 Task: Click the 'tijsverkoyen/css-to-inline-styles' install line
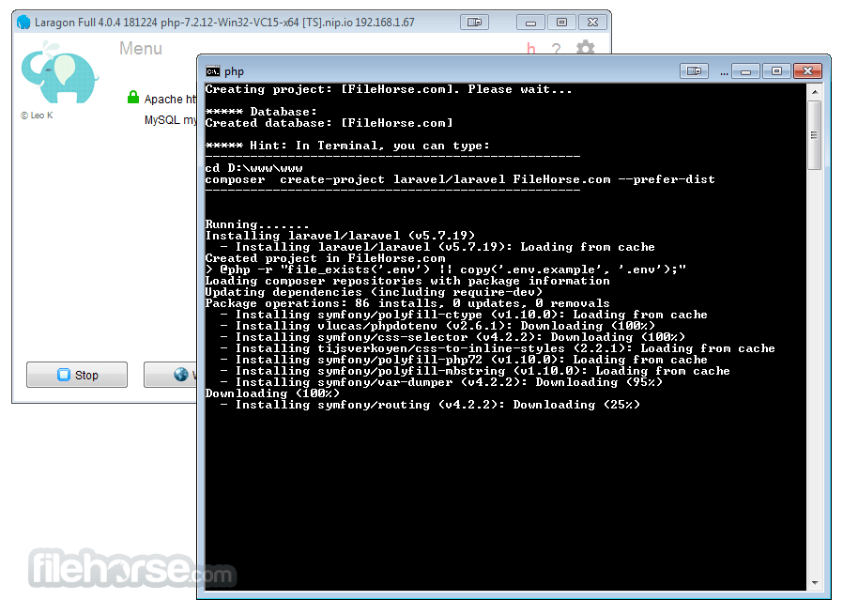[x=498, y=348]
